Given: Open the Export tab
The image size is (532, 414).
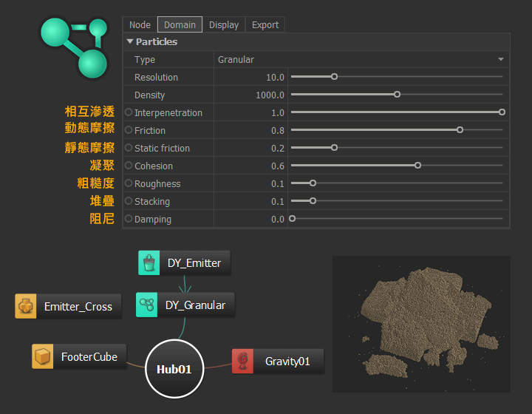Looking at the screenshot, I should click(x=265, y=24).
